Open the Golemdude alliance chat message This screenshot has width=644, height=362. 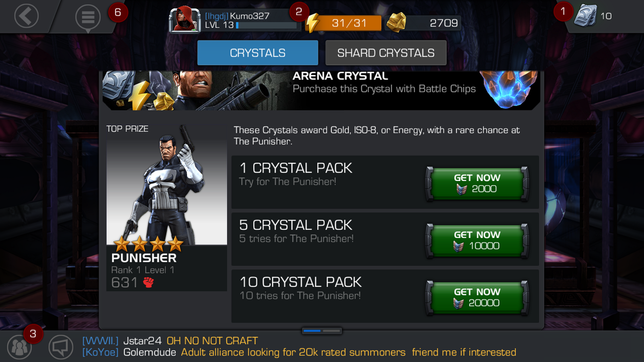(299, 352)
